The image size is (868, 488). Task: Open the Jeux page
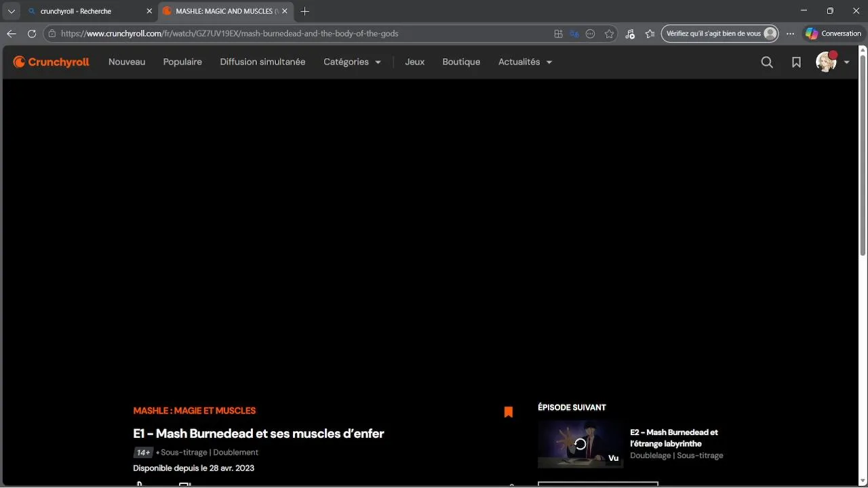[415, 62]
